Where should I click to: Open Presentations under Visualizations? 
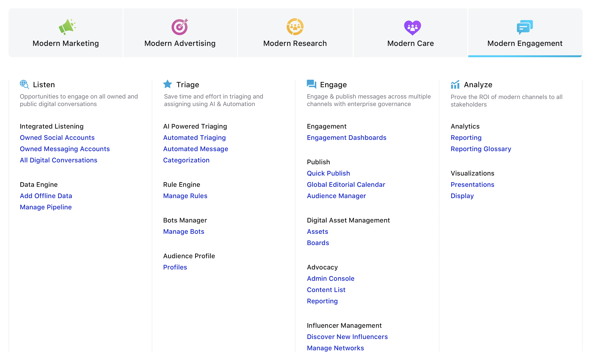point(472,184)
